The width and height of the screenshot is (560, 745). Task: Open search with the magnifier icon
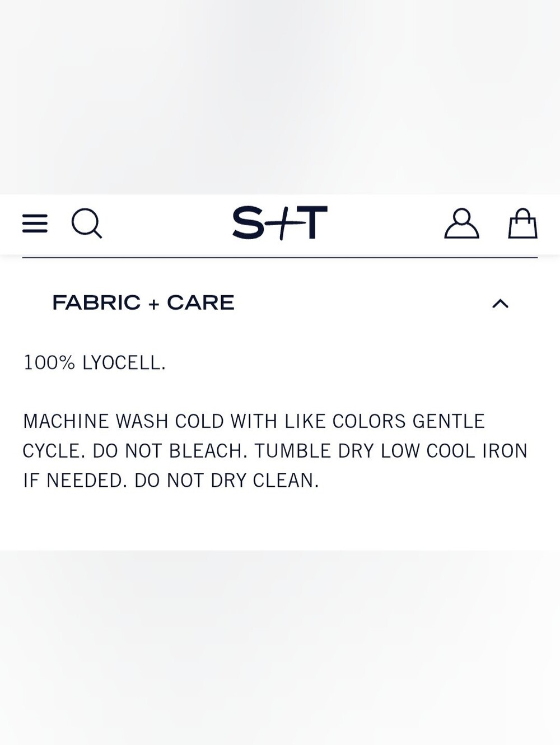tap(87, 223)
